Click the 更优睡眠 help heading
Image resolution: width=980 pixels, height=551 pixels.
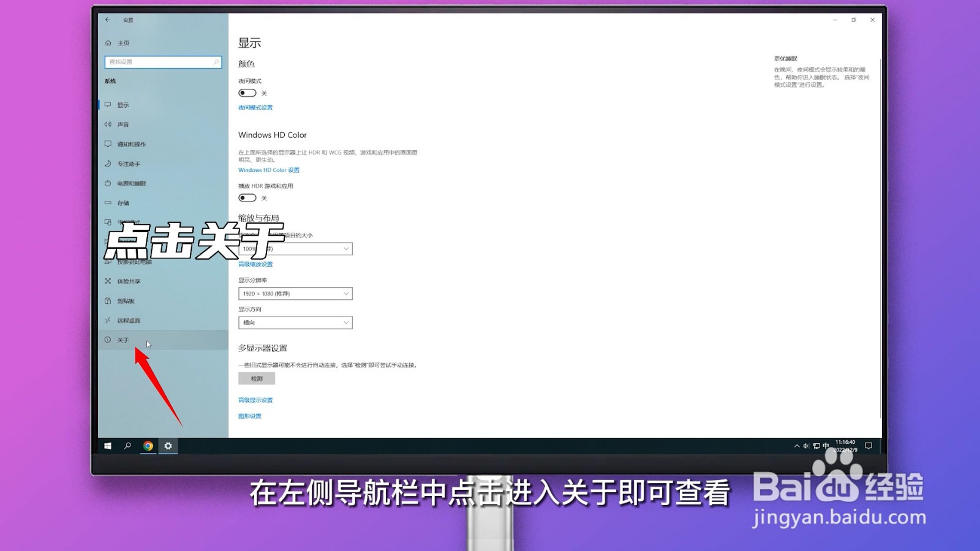(x=786, y=59)
